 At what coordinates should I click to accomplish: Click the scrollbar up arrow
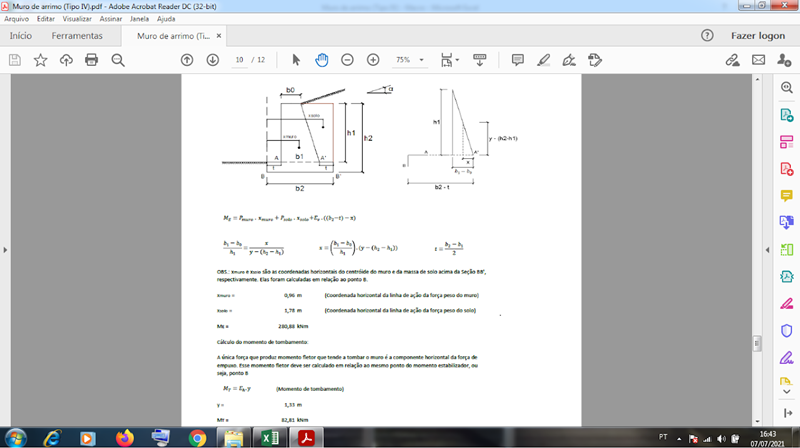click(x=757, y=79)
